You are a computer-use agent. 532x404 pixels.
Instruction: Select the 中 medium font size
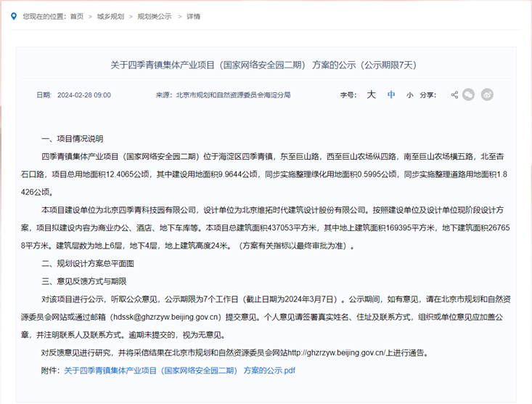[x=391, y=94]
